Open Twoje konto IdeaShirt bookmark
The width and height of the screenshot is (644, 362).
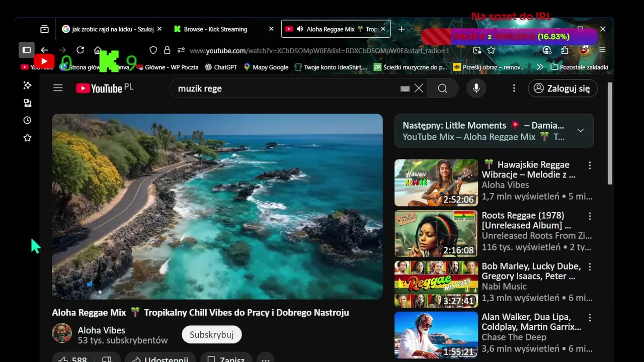click(x=331, y=67)
